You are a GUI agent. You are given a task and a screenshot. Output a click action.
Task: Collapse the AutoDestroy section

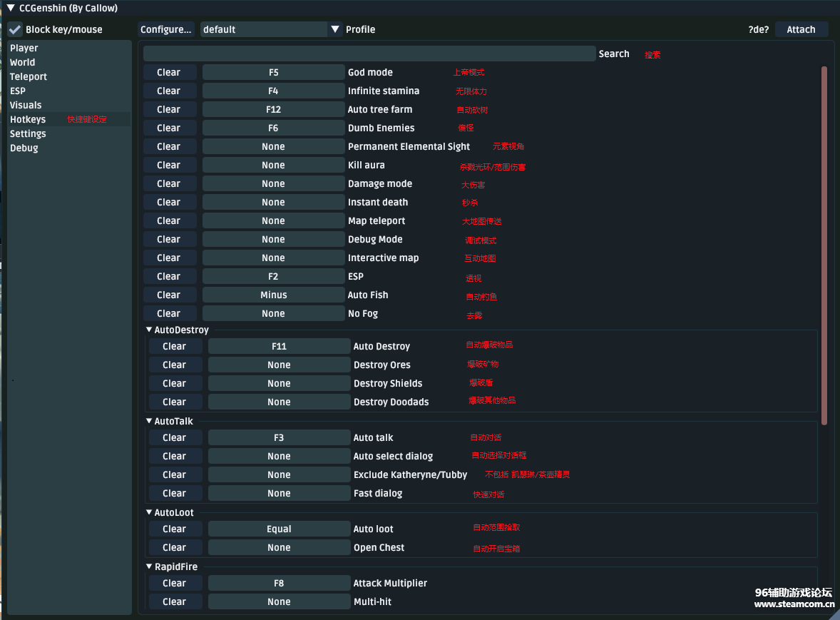pos(149,330)
